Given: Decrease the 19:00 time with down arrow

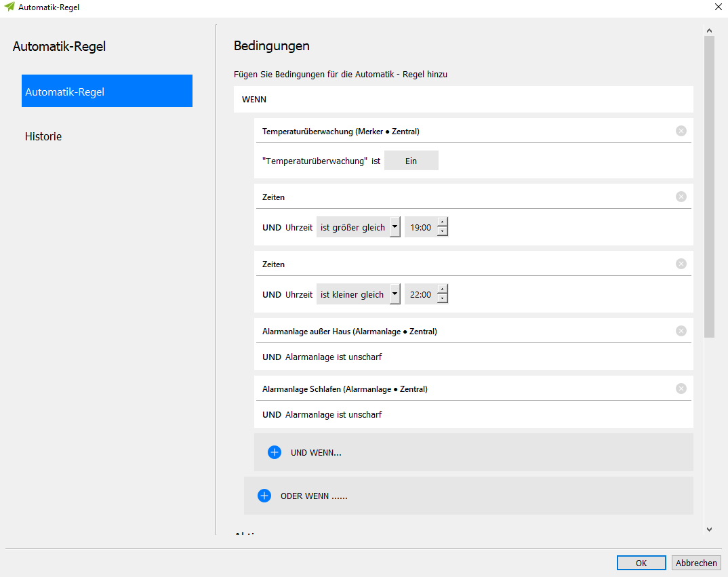Looking at the screenshot, I should click(x=442, y=232).
